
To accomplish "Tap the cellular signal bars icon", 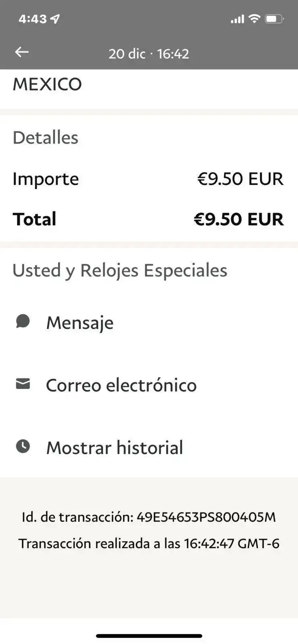I will (x=238, y=19).
